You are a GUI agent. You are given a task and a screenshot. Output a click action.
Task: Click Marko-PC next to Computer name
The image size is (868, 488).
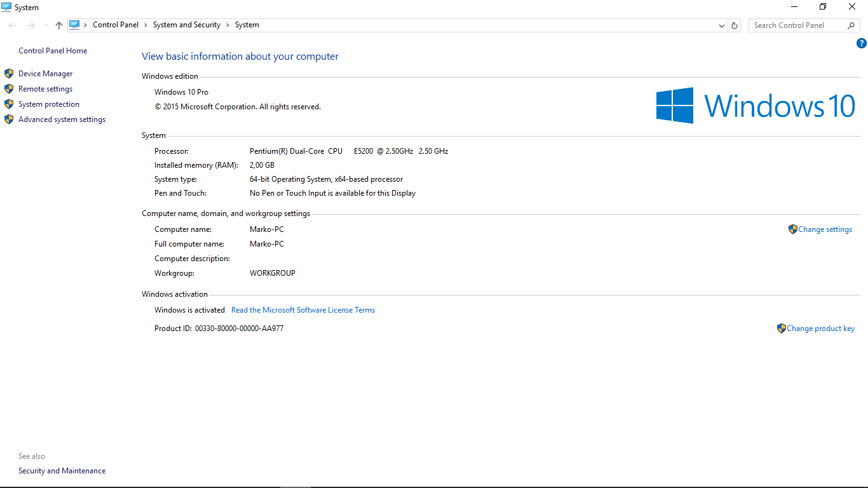[x=267, y=229]
